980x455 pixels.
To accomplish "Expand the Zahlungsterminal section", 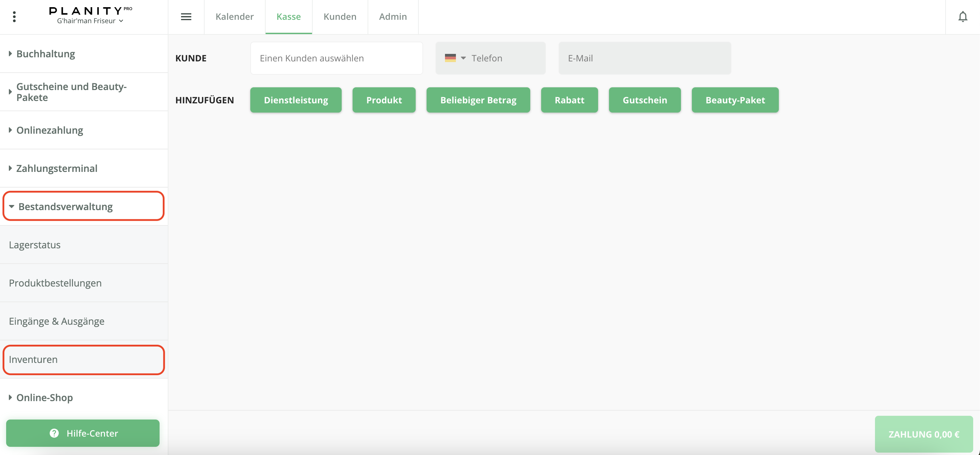I will (x=57, y=168).
